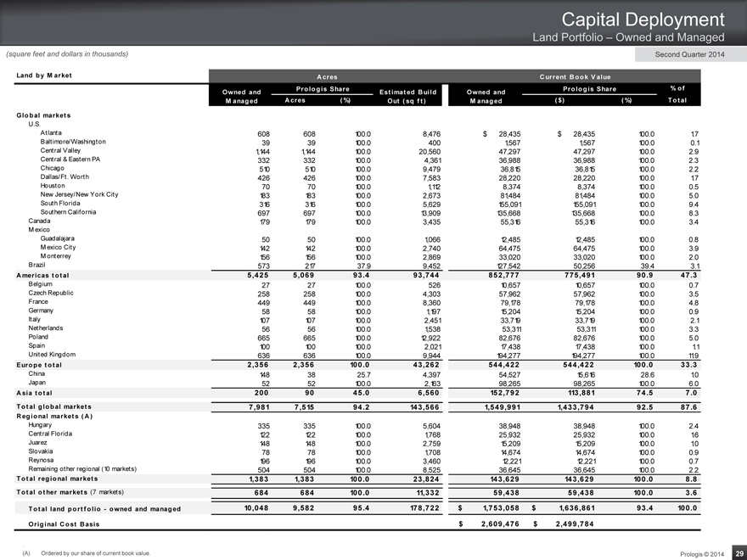747x560 pixels.
Task: Select the Europe total row label
Action: [x=40, y=364]
